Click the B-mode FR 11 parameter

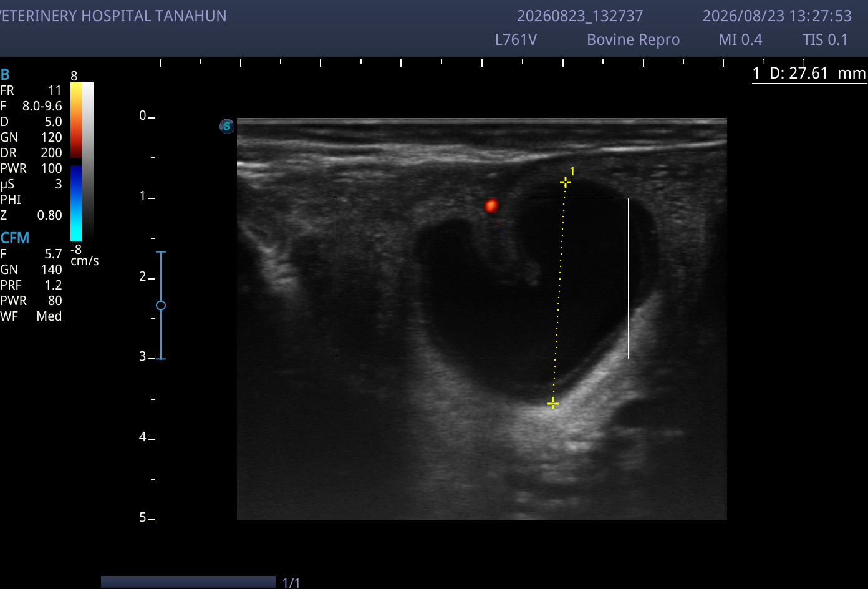click(31, 90)
